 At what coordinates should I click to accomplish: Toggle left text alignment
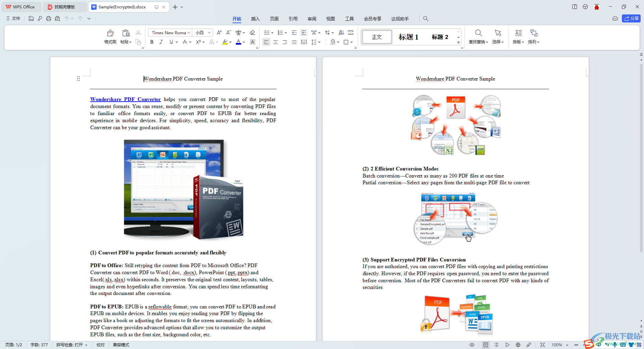pyautogui.click(x=266, y=42)
